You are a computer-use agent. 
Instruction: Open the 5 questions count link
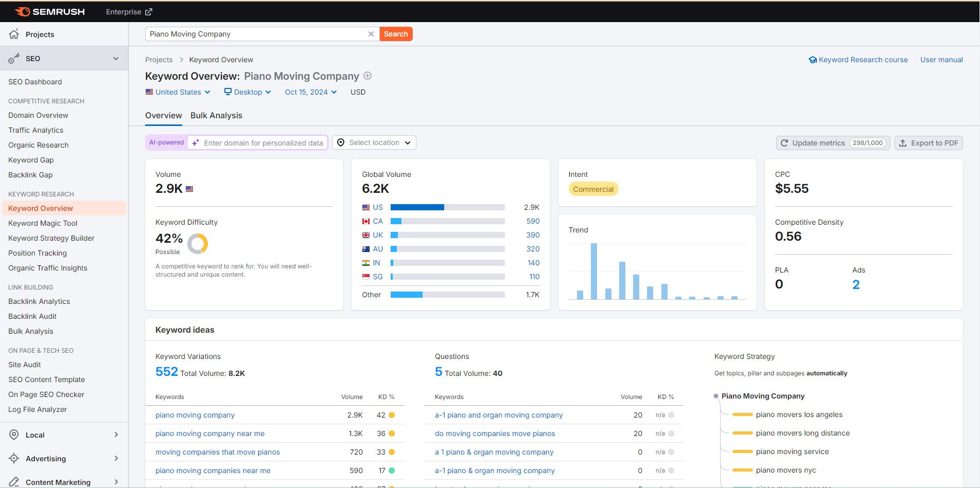click(x=439, y=372)
